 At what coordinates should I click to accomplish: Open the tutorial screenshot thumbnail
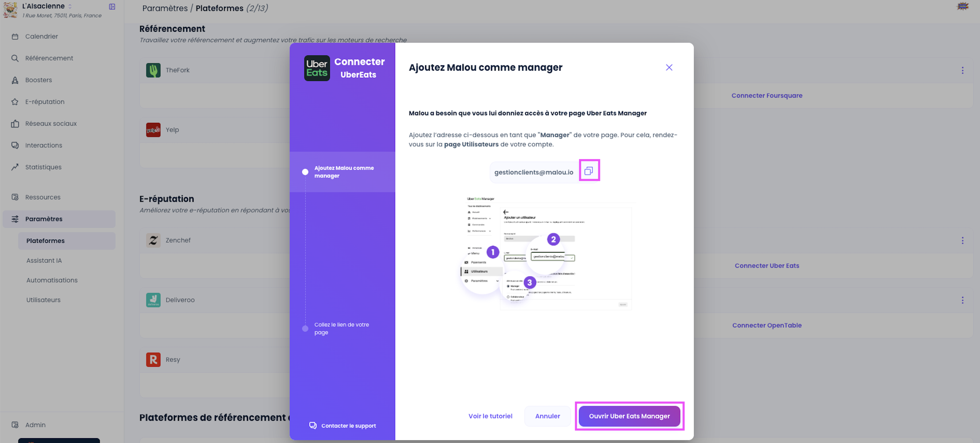pos(546,253)
